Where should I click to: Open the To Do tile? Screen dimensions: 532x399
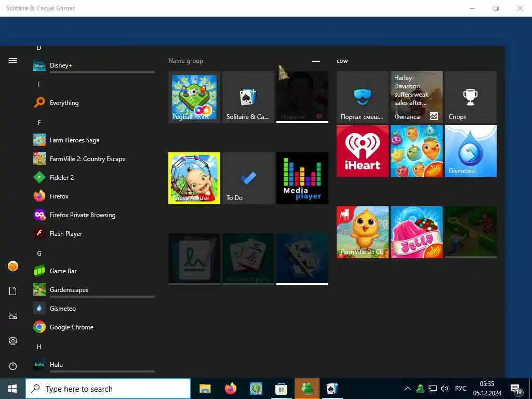tap(248, 178)
